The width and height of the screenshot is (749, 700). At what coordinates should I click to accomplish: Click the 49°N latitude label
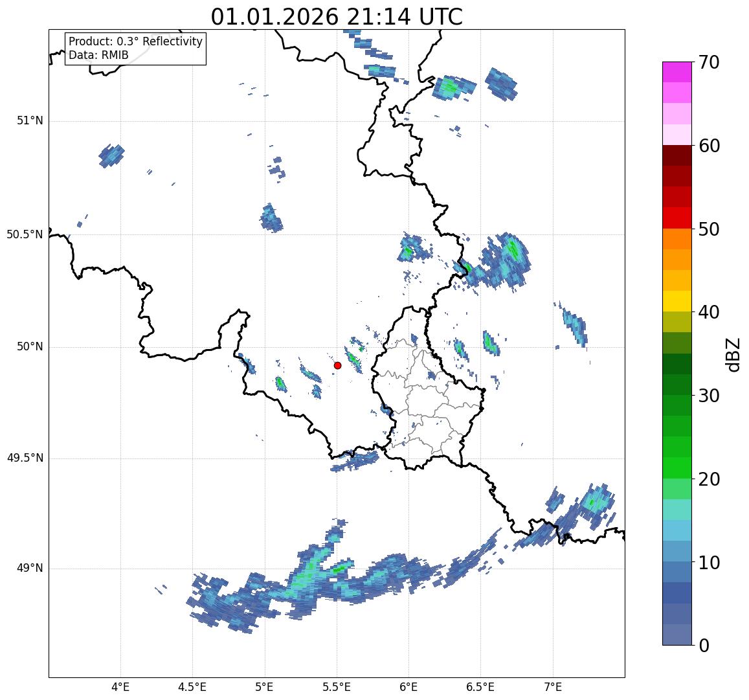30,568
